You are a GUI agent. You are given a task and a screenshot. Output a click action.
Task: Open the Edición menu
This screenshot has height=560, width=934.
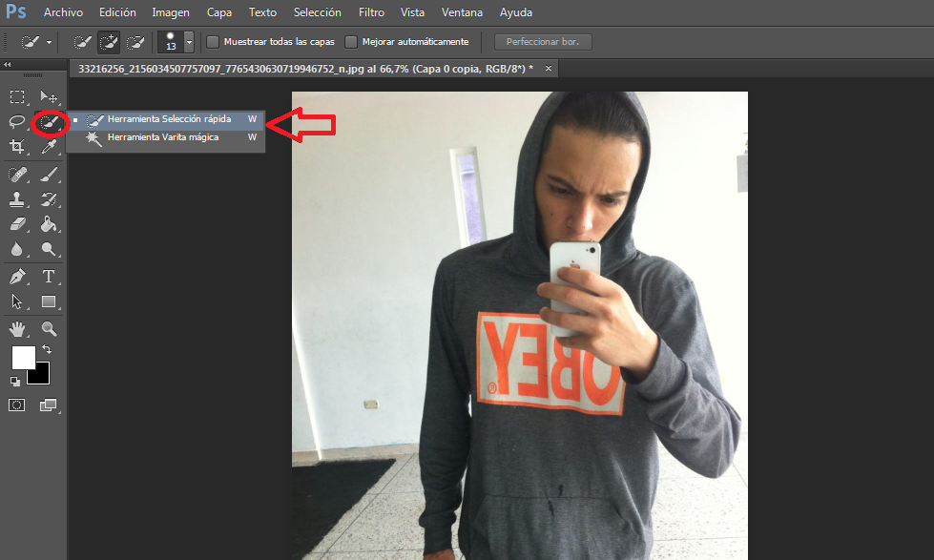coord(117,12)
